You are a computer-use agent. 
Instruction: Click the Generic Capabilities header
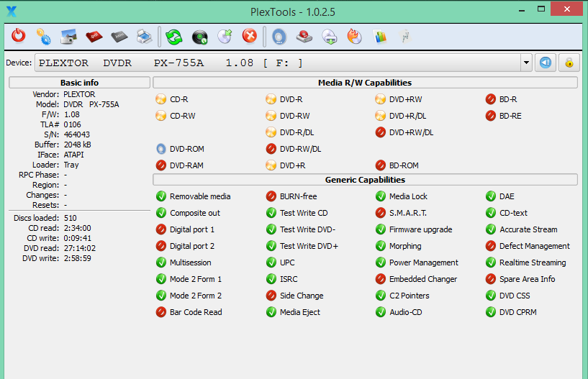pyautogui.click(x=365, y=180)
